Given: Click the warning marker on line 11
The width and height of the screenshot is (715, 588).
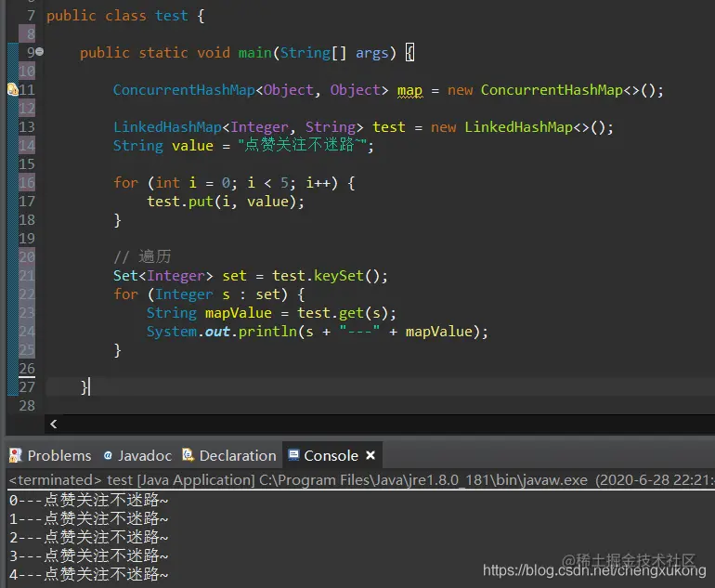Looking at the screenshot, I should pos(13,89).
